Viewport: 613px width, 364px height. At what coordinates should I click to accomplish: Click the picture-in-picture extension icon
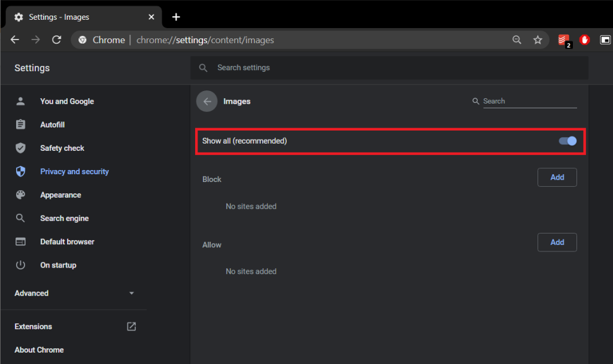[605, 40]
